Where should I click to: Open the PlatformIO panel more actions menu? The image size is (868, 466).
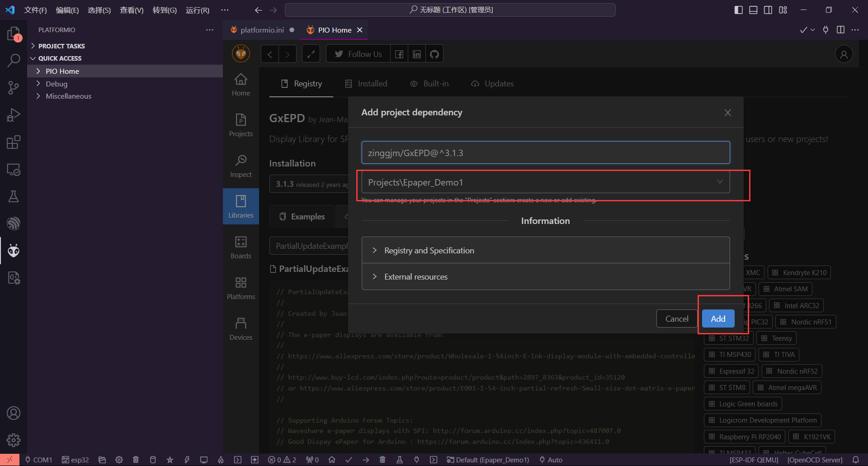210,30
